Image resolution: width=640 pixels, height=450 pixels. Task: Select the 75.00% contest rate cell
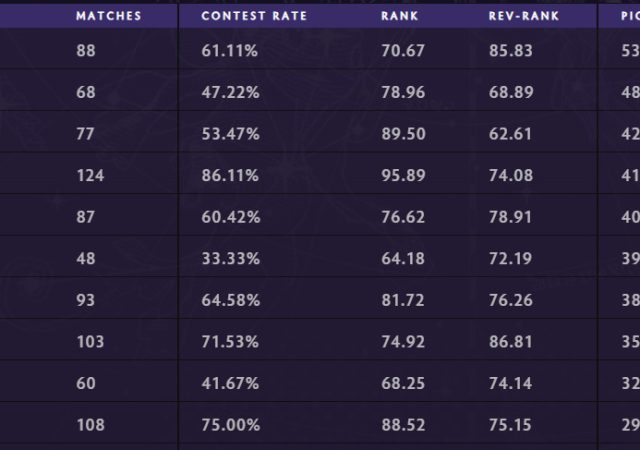pos(230,424)
